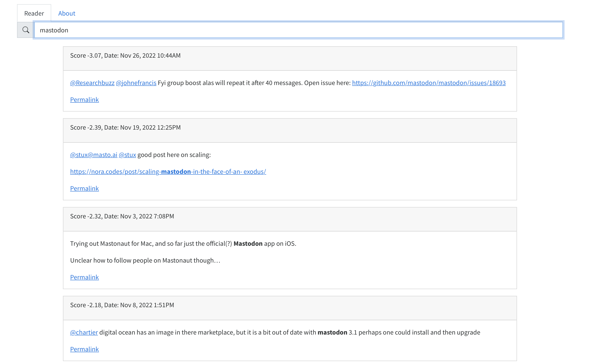Open the GitHub mastodon issue 18693 link
The width and height of the screenshot is (593, 364).
coord(428,83)
